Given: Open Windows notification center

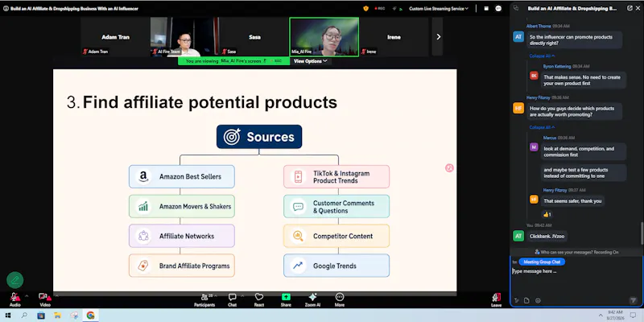Looking at the screenshot, I should tap(634, 316).
